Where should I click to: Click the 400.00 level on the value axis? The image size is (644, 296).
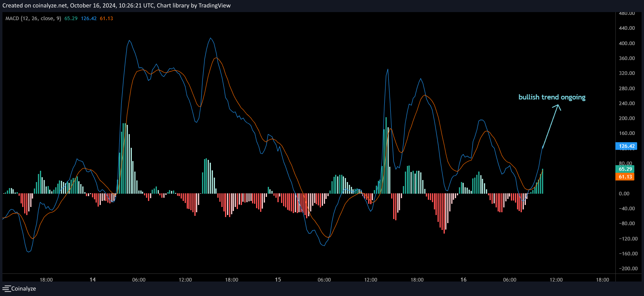point(627,43)
